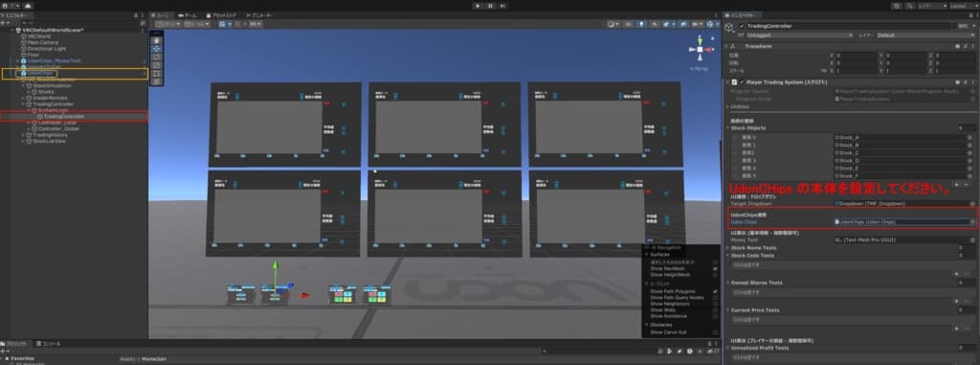Click the TradingController name field in Inspector
Screen dimensions: 980x365
coord(850,26)
